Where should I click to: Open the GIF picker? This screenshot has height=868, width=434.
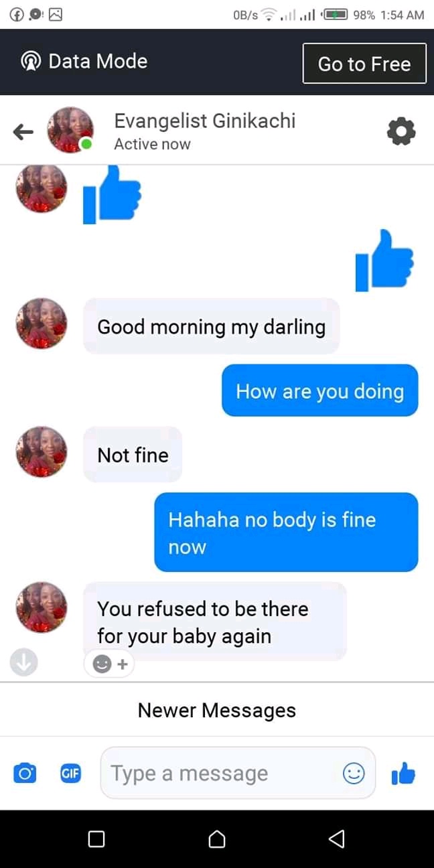pos(70,773)
